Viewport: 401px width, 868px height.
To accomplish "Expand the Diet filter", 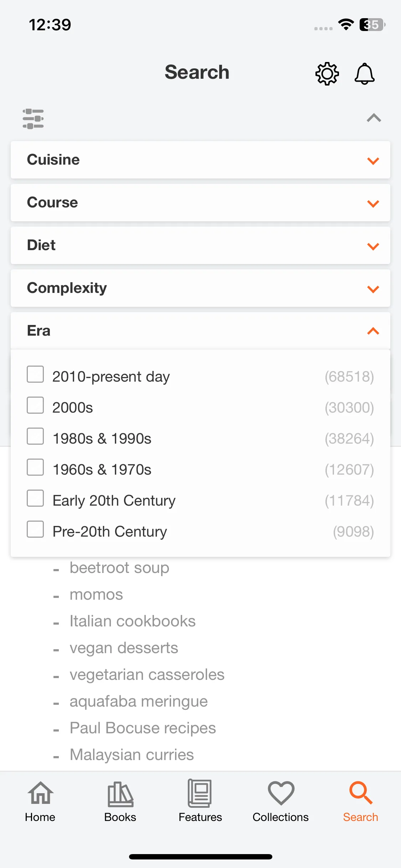I will coord(200,246).
